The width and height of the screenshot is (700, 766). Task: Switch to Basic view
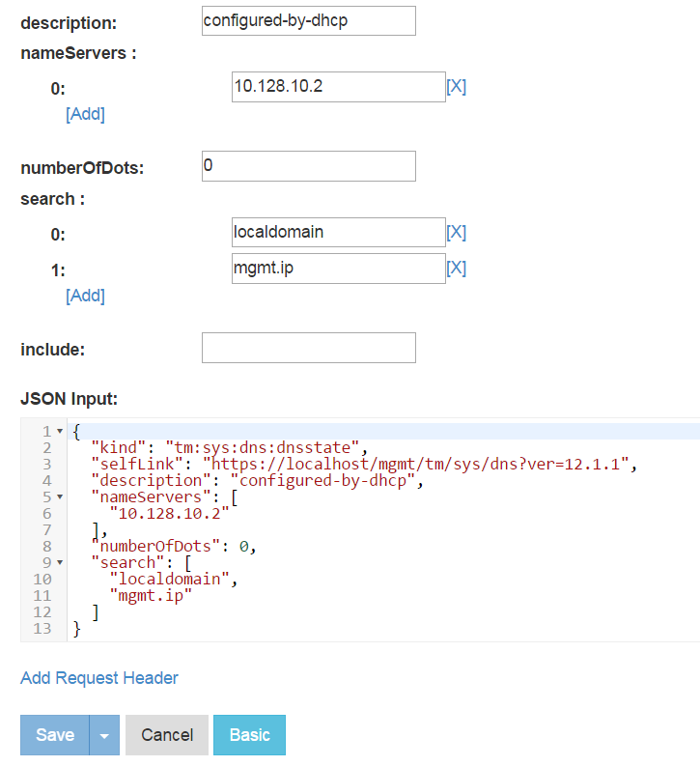(x=249, y=735)
